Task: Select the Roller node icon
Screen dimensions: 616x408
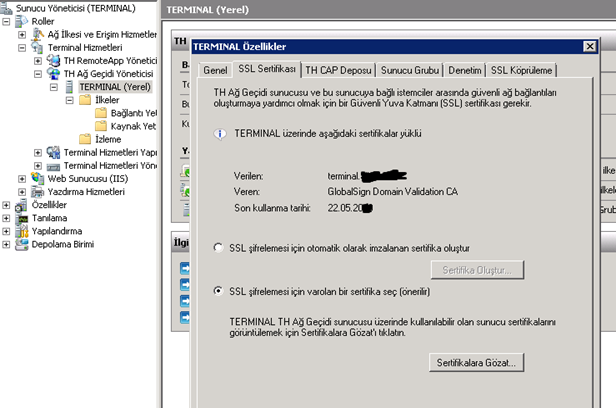Action: [23, 20]
